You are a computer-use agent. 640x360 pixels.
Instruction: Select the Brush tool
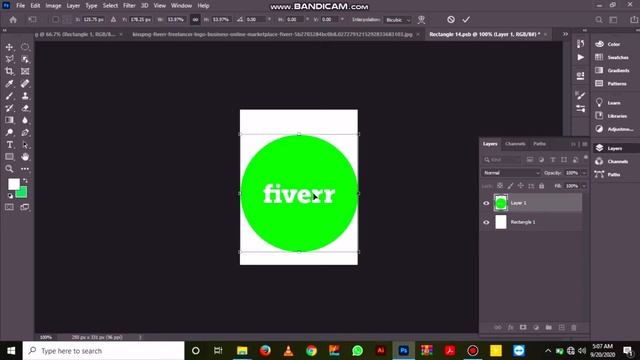(9, 96)
